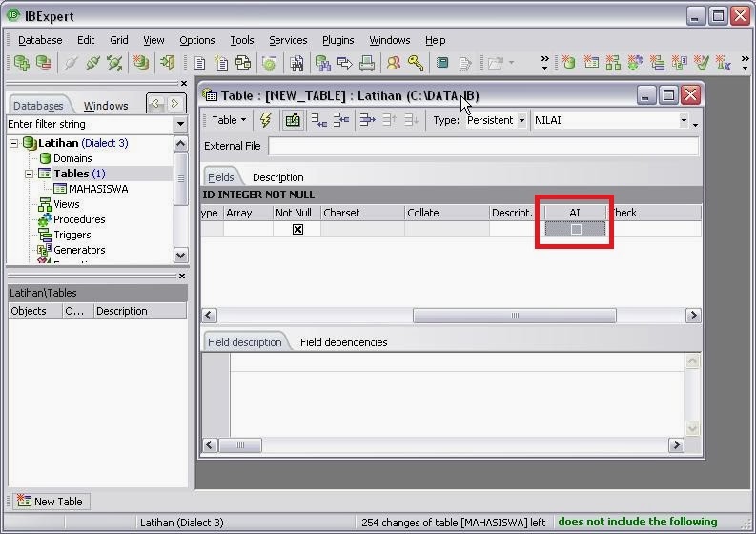Click the previous tab arrow in explorer

tap(156, 103)
